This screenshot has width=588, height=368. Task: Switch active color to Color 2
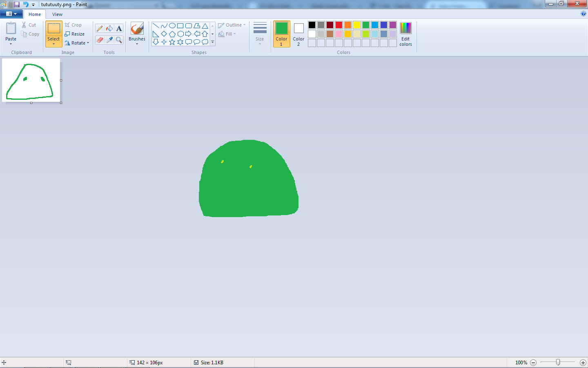coord(298,34)
